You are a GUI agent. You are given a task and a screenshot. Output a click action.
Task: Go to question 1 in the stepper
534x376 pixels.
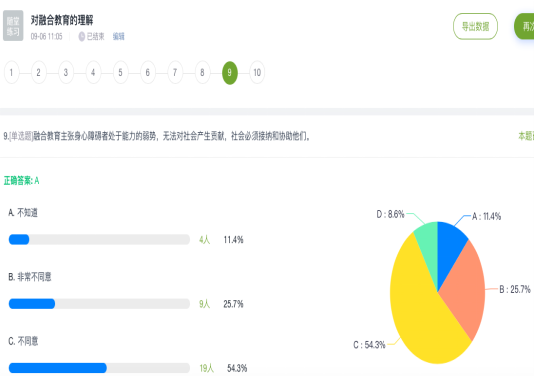tap(12, 73)
